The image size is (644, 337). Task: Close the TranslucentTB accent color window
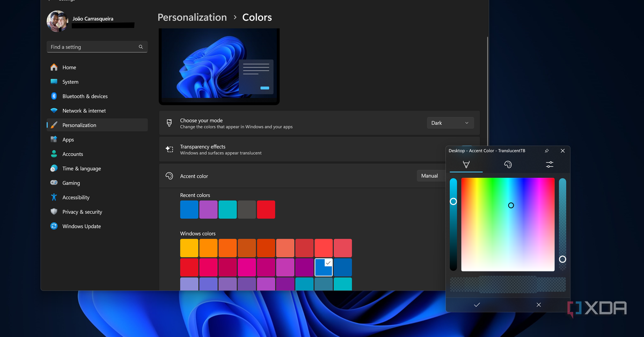pos(562,151)
